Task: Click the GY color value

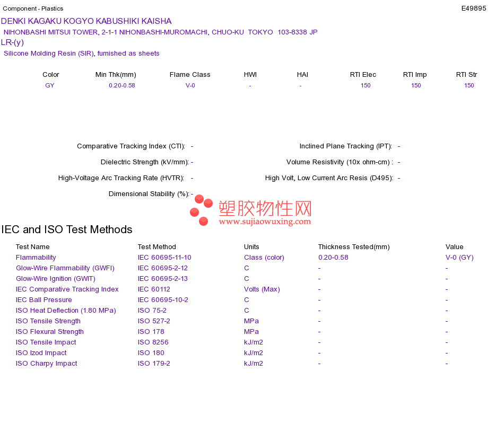Action: (x=49, y=85)
